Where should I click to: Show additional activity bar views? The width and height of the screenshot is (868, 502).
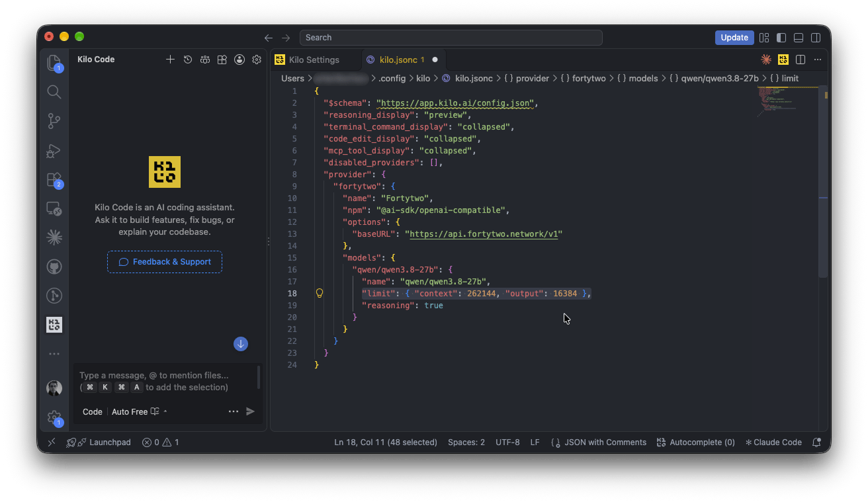(x=54, y=354)
